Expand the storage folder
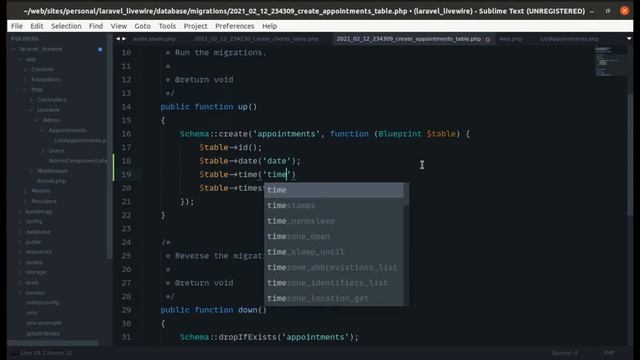The width and height of the screenshot is (640, 360). tap(20, 272)
